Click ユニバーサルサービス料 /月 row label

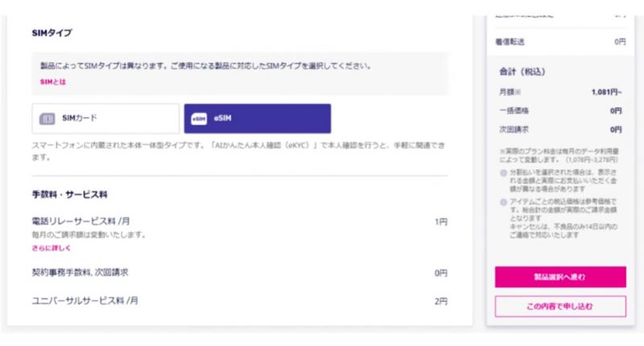(x=85, y=301)
